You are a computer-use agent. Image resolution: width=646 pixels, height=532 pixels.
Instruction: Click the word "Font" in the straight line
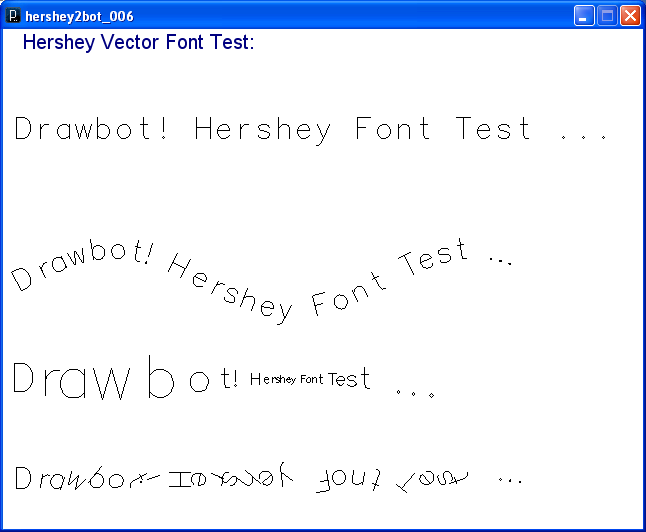point(393,129)
